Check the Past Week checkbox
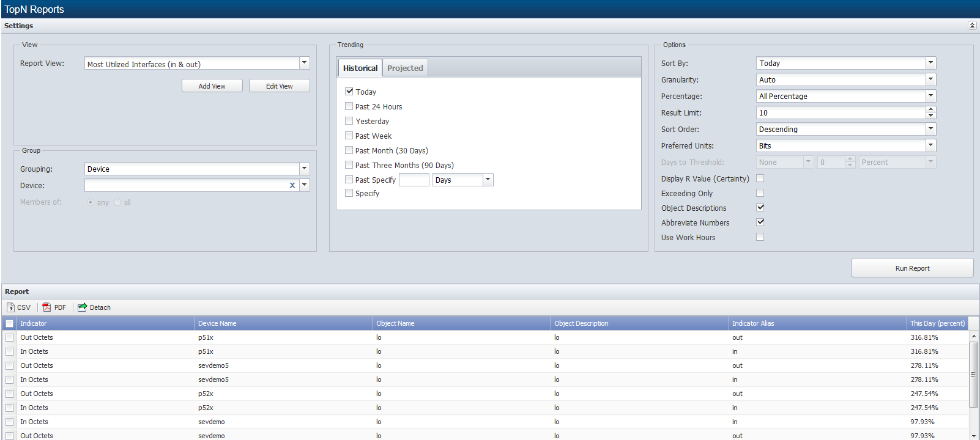The width and height of the screenshot is (980, 440). click(x=349, y=135)
